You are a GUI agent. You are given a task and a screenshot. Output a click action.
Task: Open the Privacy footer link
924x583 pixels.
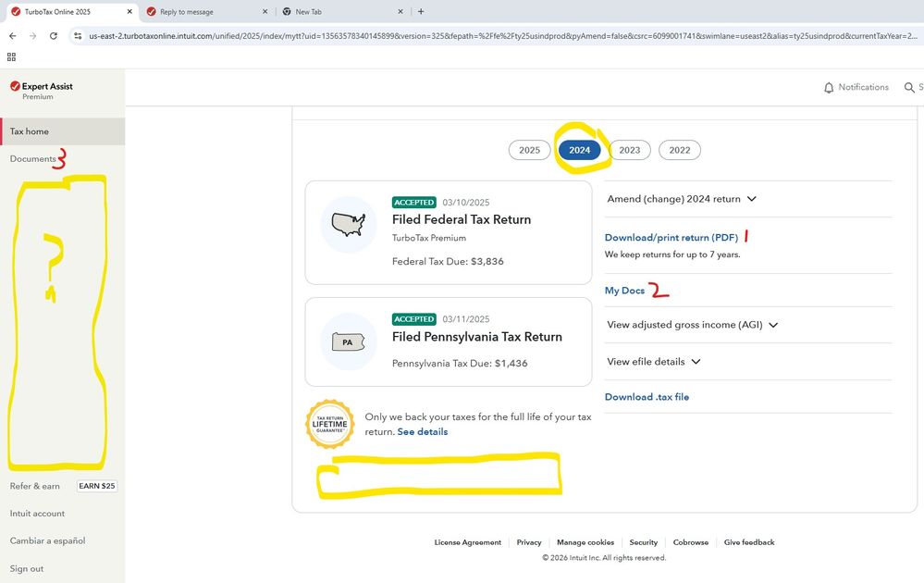pos(529,542)
